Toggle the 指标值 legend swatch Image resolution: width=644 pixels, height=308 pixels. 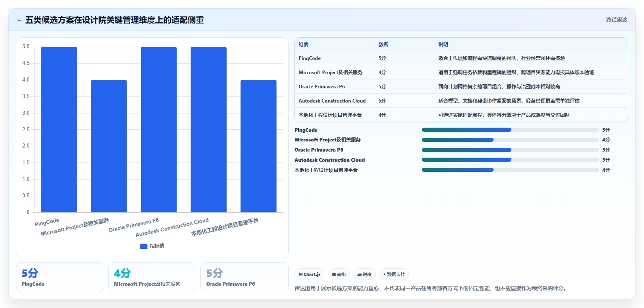[x=144, y=246]
